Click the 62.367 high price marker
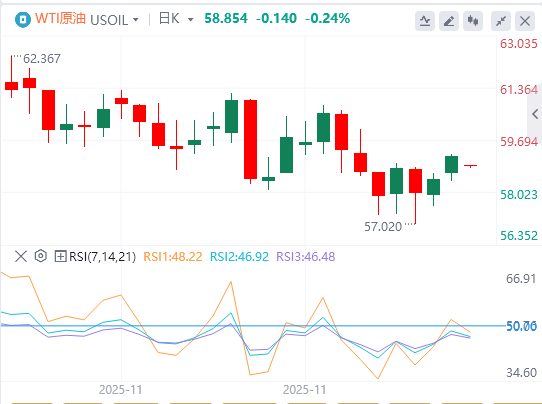Image resolution: width=542 pixels, height=404 pixels. [x=42, y=59]
